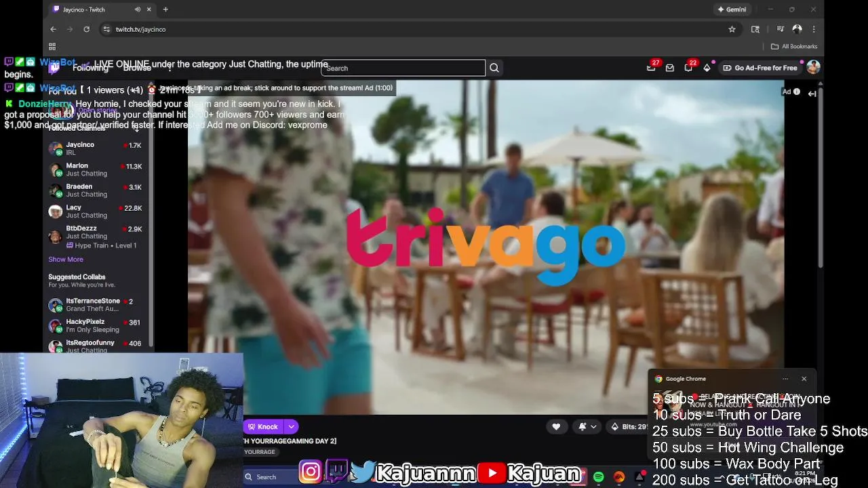Reload the Twitch page
Image resolution: width=868 pixels, height=488 pixels.
coord(86,29)
